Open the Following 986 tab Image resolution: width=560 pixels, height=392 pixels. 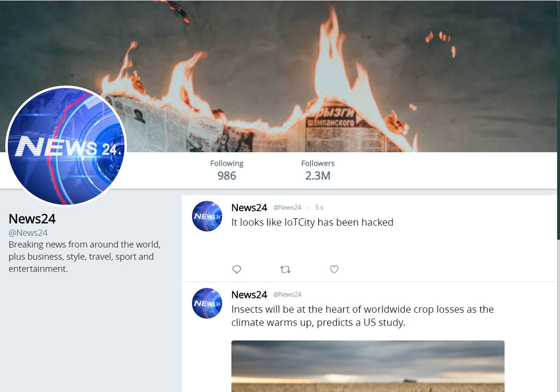coord(227,170)
